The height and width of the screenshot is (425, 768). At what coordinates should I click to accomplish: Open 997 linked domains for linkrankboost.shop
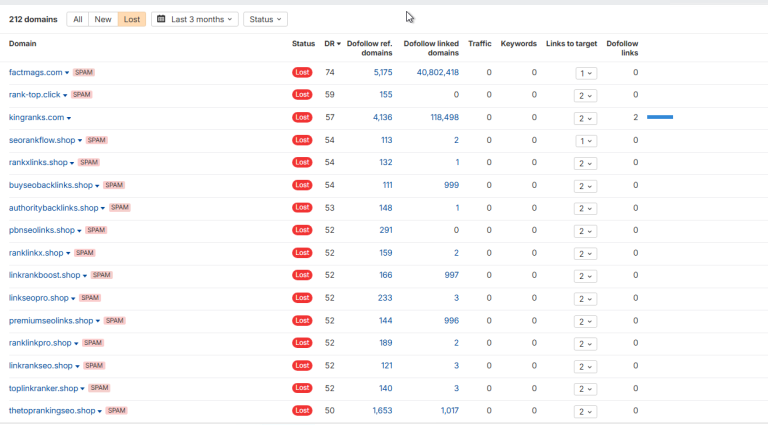coord(452,275)
